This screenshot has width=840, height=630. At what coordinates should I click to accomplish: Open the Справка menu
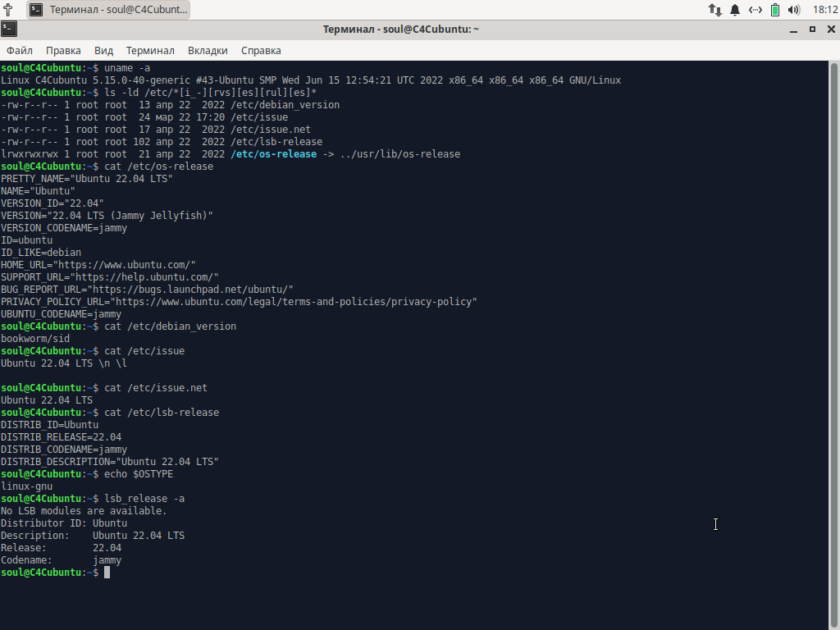(261, 50)
